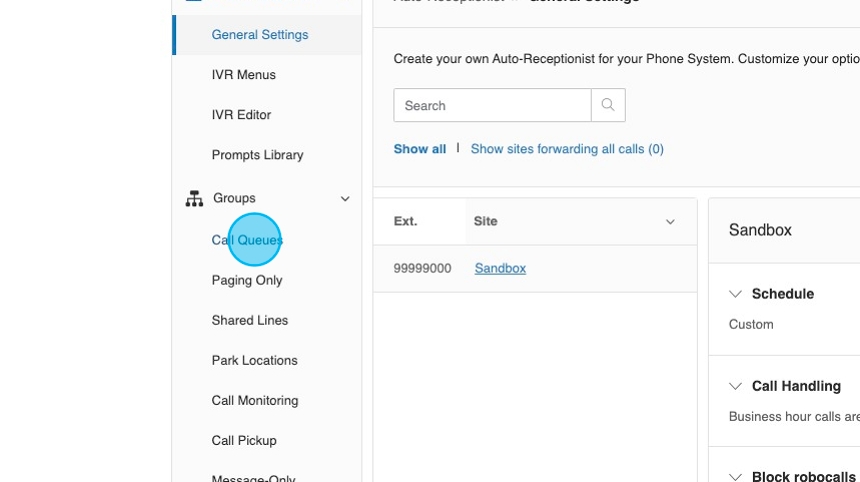860x482 pixels.
Task: Collapse the Call Handling section
Action: (735, 386)
